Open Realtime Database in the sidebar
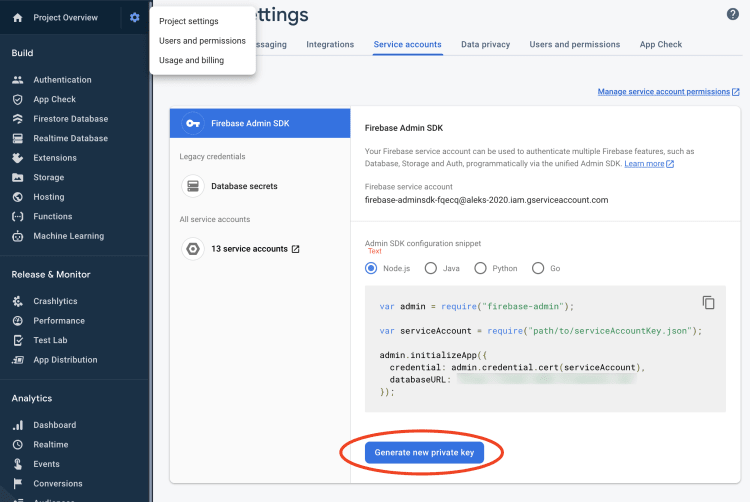The image size is (750, 502). tap(70, 139)
